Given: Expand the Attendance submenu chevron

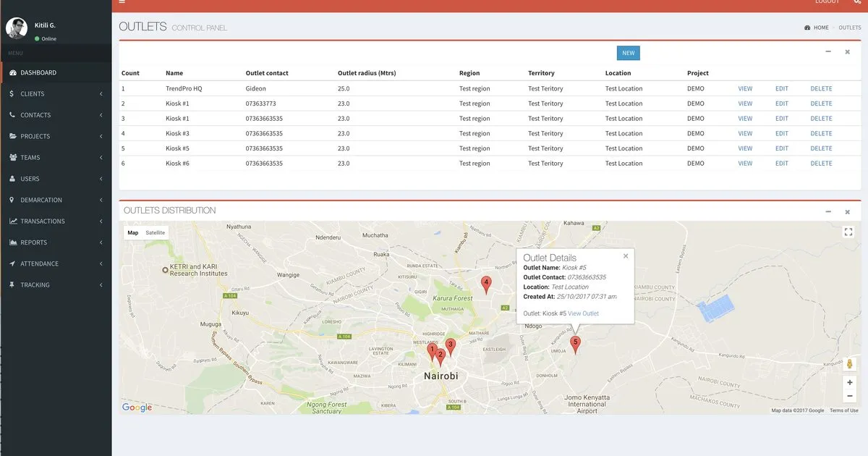Looking at the screenshot, I should tap(101, 263).
